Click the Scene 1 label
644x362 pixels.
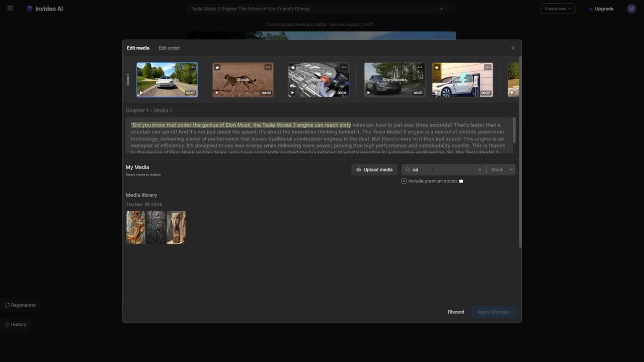pos(128,79)
